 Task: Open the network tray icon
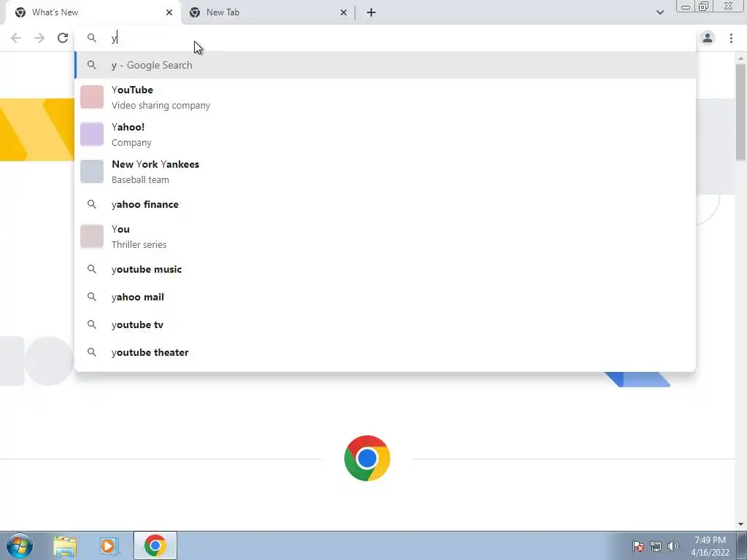[x=656, y=546]
